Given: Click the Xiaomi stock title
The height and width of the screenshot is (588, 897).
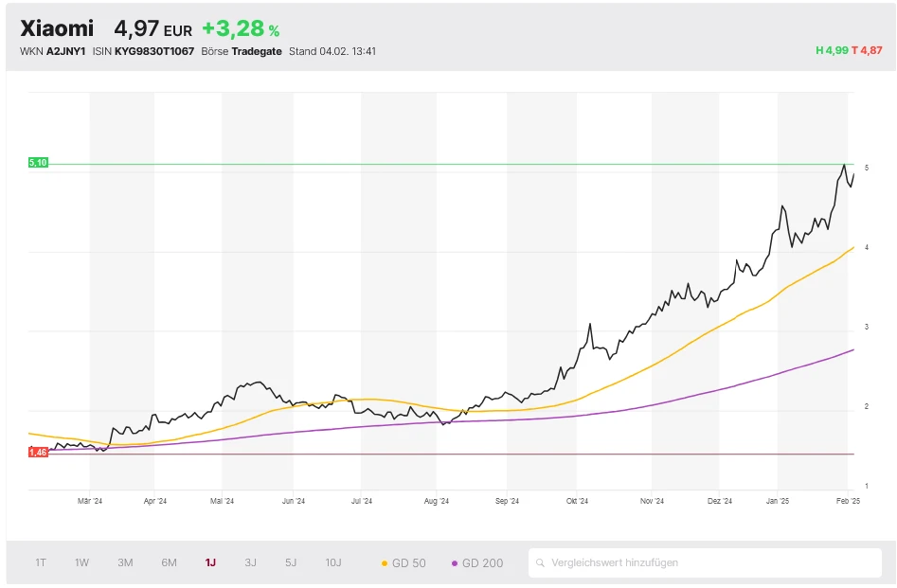Looking at the screenshot, I should [57, 29].
